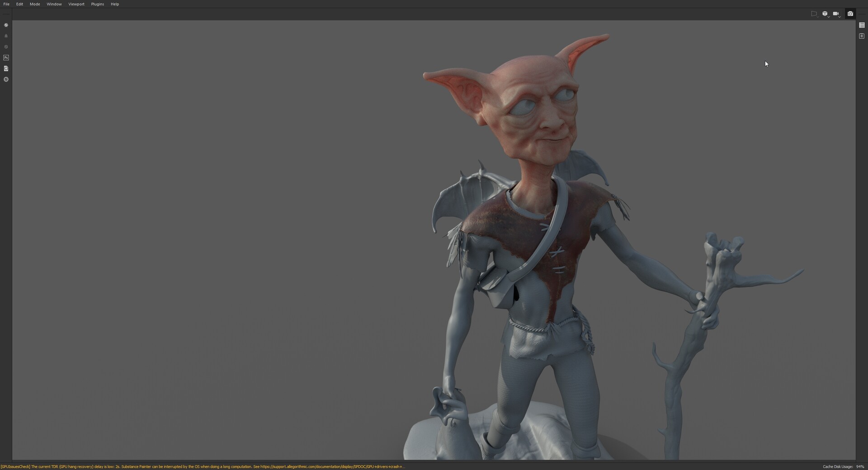The height and width of the screenshot is (470, 868).
Task: Open the 3D view cube dropdown
Action: click(829, 17)
